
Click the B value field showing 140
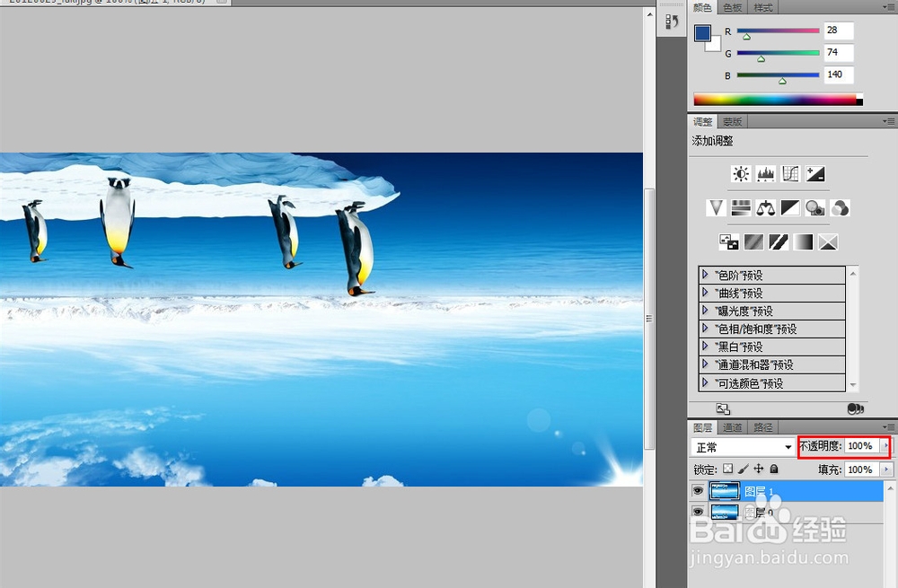pyautogui.click(x=839, y=75)
